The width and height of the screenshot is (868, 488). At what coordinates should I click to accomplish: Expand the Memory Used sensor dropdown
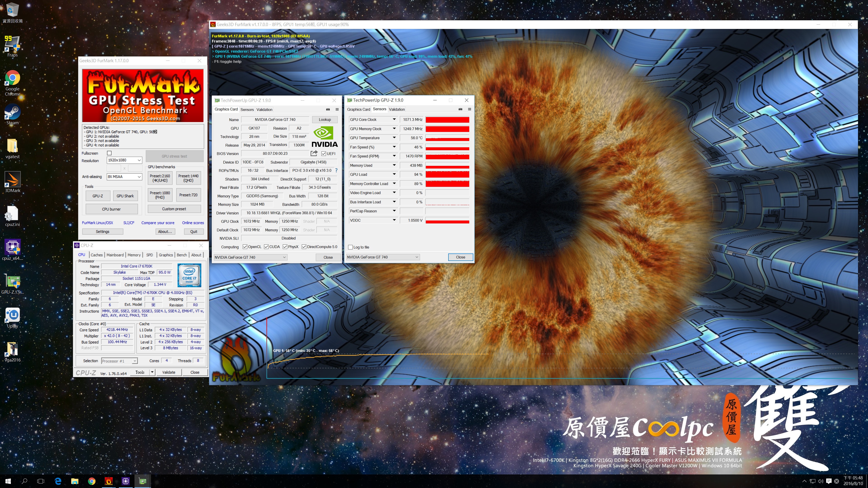pyautogui.click(x=394, y=165)
